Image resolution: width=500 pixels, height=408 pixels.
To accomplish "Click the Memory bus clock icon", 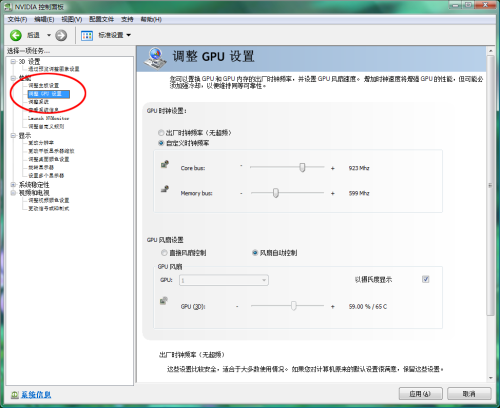I will point(165,189).
